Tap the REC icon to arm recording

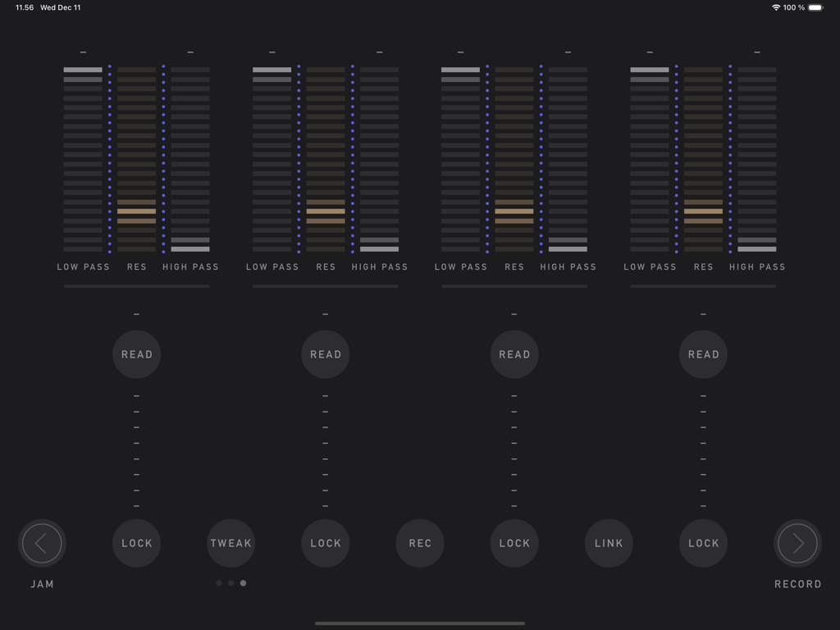tap(420, 543)
